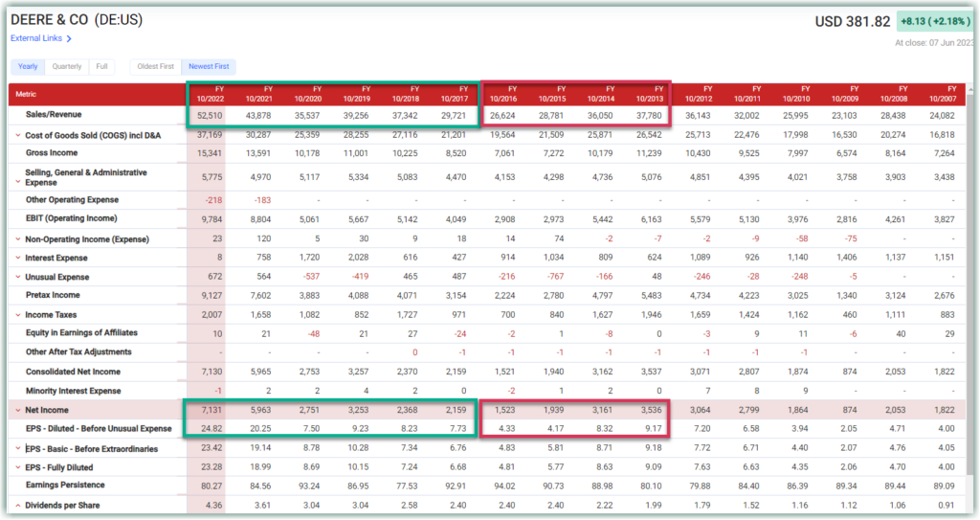Click Minority Interest Expense label
This screenshot has height=520, width=980.
(73, 391)
